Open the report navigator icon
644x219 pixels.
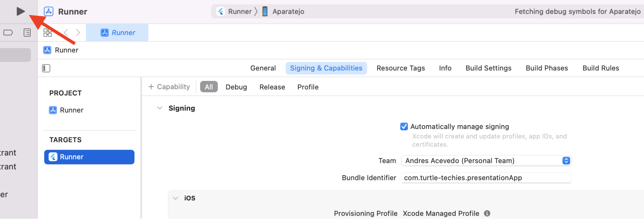(27, 33)
